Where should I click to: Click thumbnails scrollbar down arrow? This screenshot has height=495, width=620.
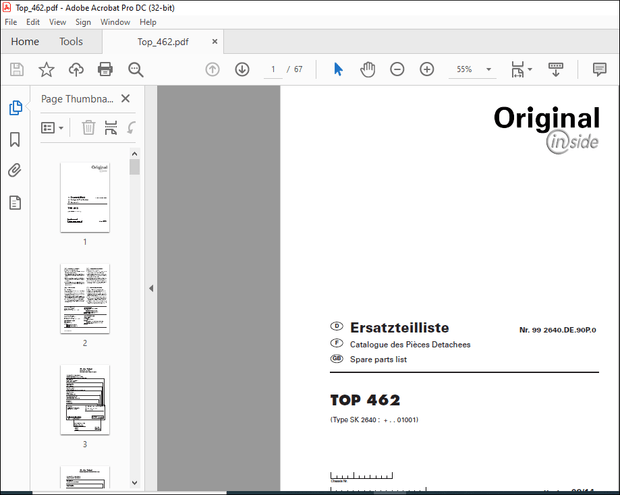coord(134,482)
